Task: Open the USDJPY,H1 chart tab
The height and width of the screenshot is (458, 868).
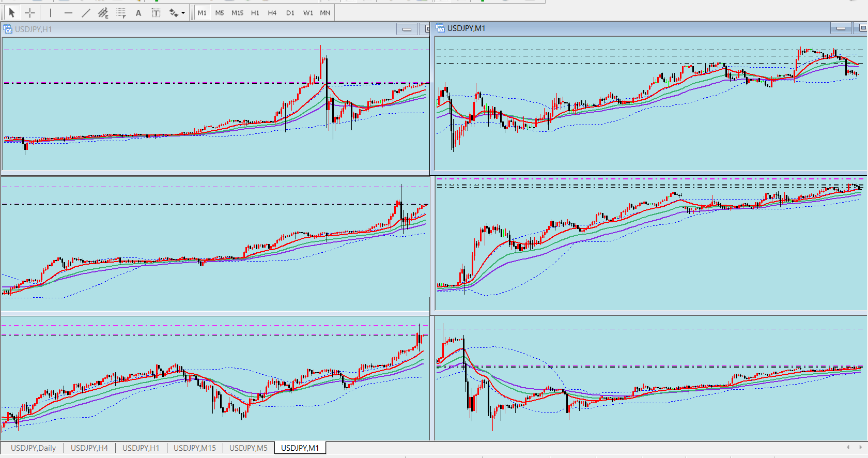Action: [x=141, y=448]
